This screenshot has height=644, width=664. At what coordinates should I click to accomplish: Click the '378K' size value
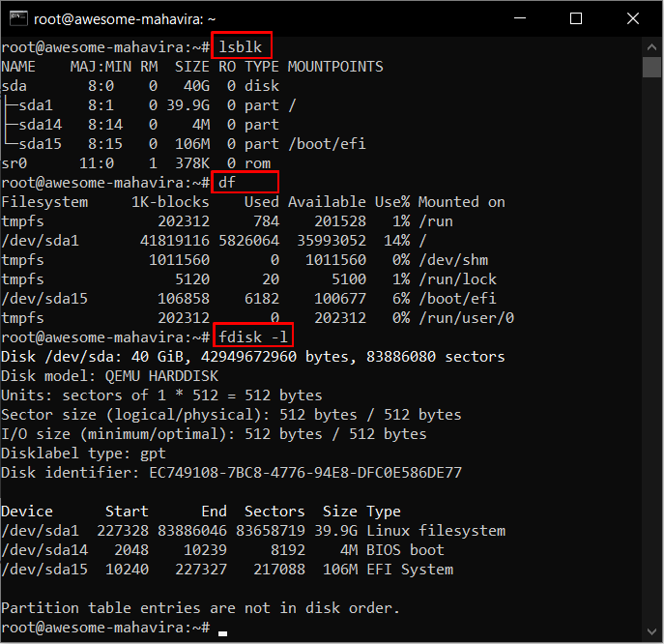coord(192,163)
